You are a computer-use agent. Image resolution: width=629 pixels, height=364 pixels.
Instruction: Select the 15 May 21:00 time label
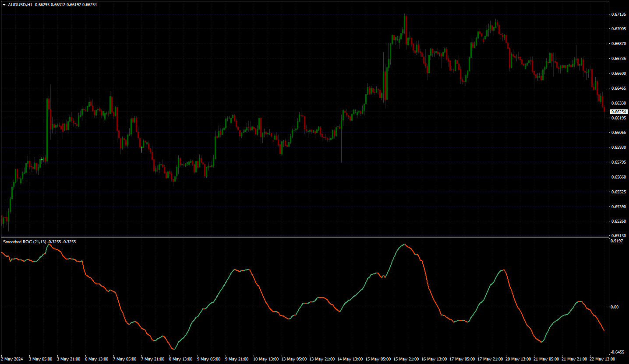(x=406, y=359)
